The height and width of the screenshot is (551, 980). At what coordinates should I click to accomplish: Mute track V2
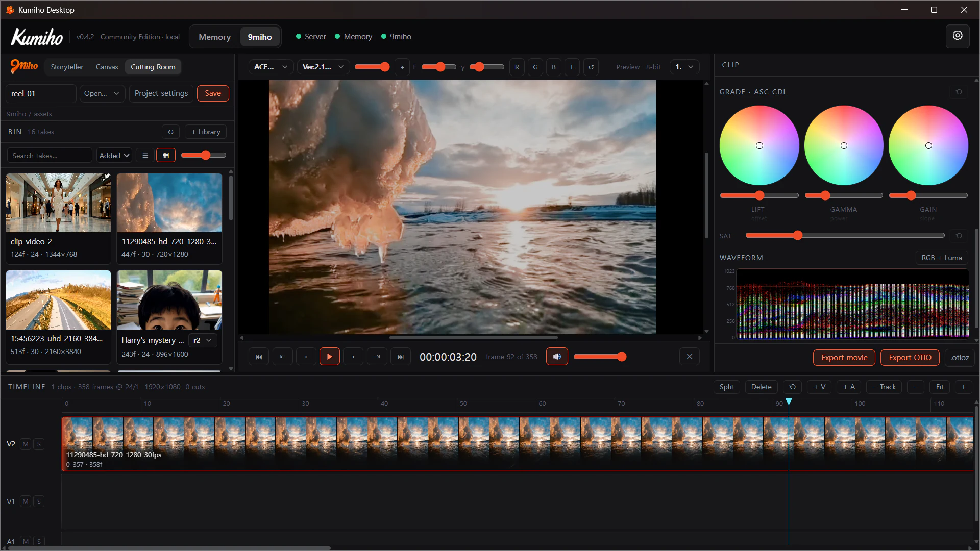tap(26, 444)
